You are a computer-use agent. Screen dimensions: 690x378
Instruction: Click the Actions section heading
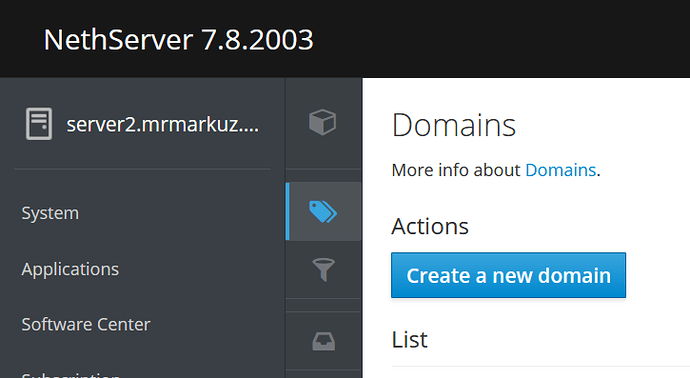pos(430,226)
